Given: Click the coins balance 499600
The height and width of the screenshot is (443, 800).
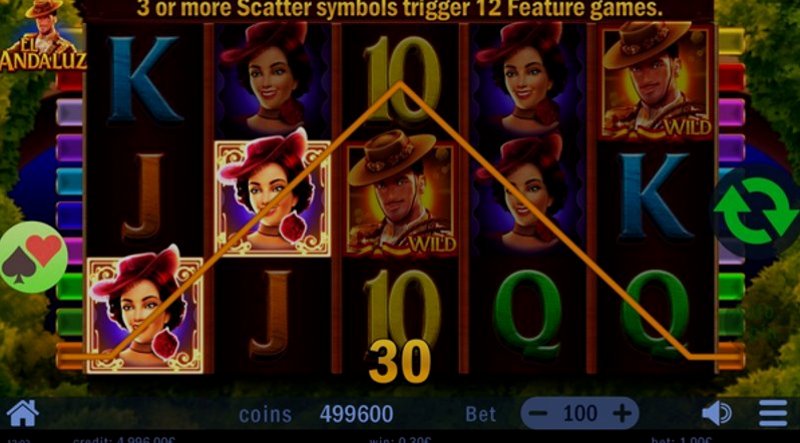Looking at the screenshot, I should point(356,414).
